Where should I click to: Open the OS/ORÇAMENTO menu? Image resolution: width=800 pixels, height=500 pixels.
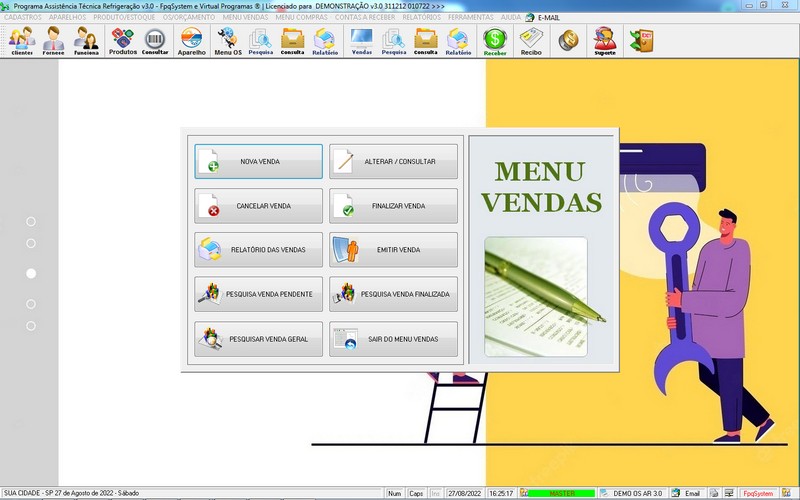tap(189, 17)
